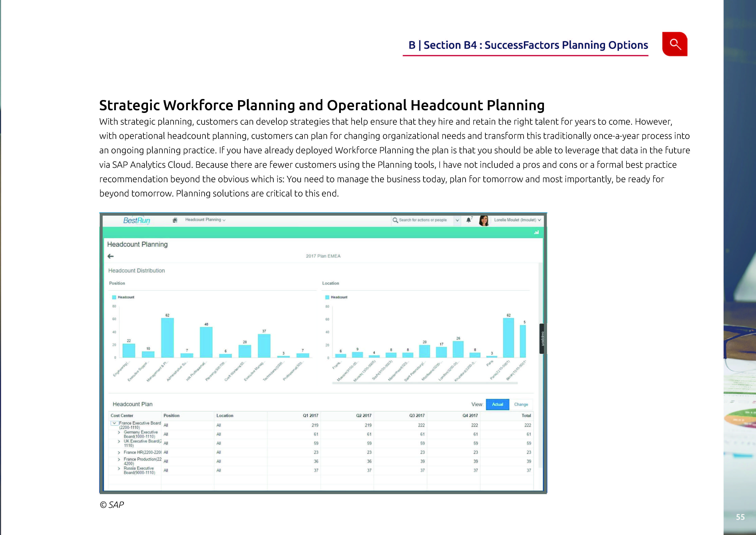This screenshot has width=756, height=535.
Task: Click the horizontal scrollbar under the Location chart
Action: point(425,383)
